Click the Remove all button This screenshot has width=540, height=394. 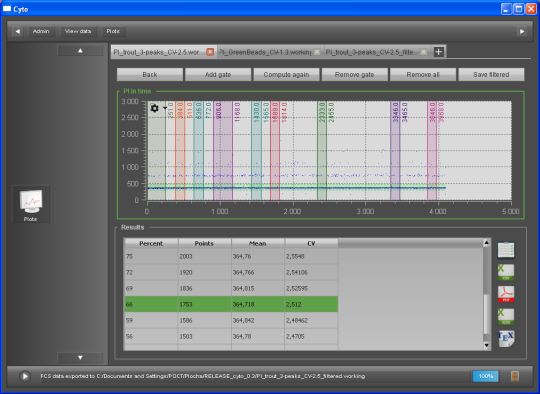coord(423,74)
